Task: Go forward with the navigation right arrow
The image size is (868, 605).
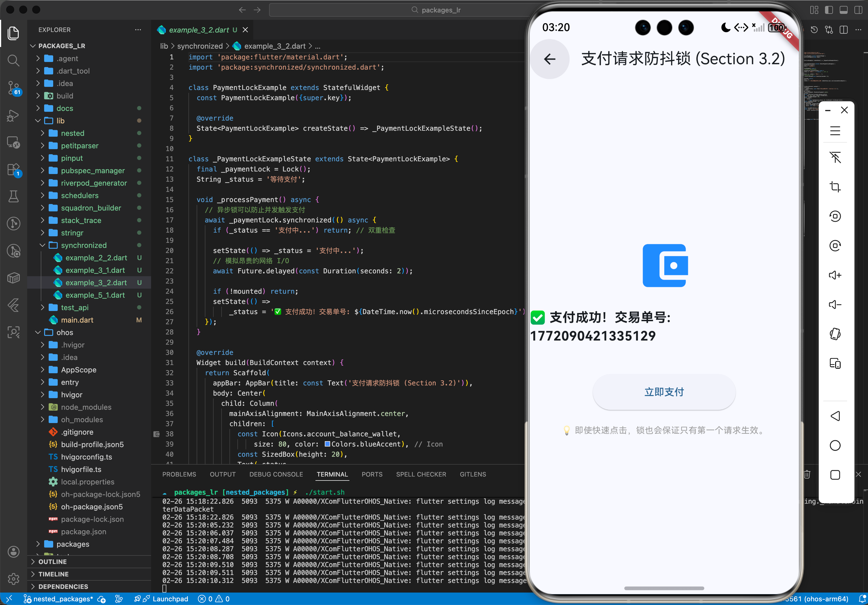Action: click(257, 10)
